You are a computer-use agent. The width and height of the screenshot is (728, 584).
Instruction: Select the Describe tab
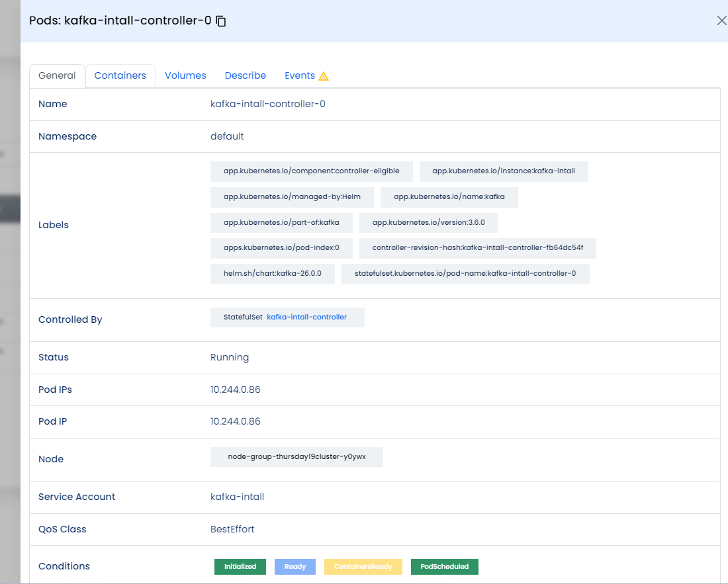click(246, 75)
